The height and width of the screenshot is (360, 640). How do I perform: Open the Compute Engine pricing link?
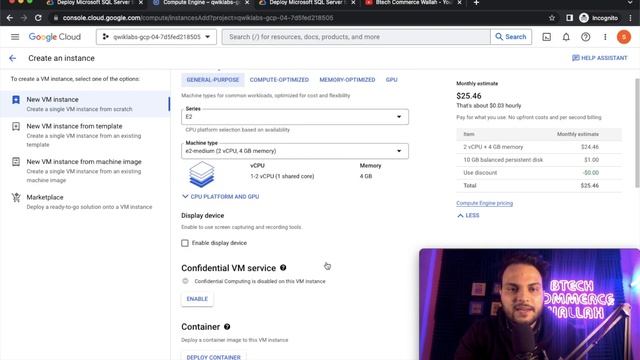(484, 203)
